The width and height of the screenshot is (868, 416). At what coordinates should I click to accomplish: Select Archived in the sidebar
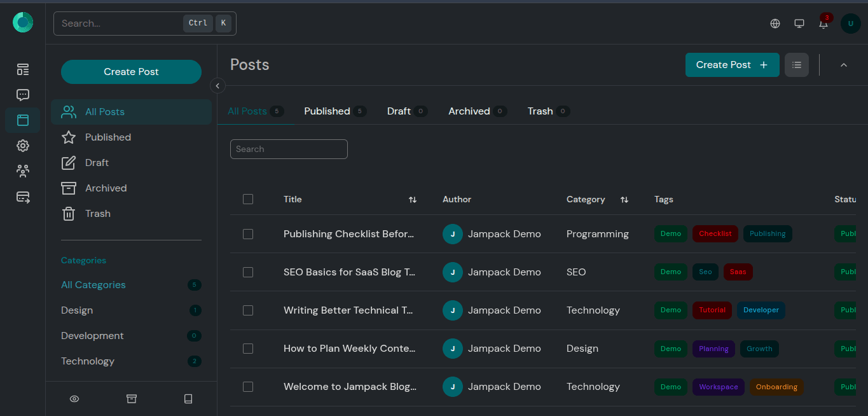tap(131, 188)
